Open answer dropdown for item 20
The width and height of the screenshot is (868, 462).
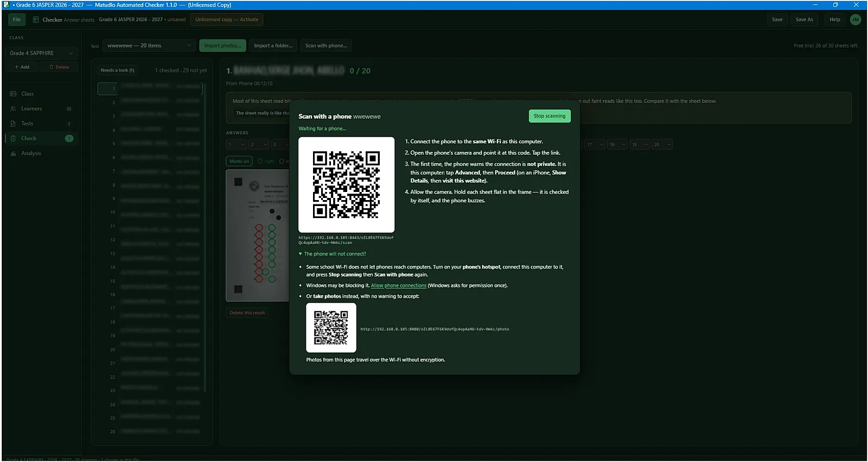tap(662, 144)
